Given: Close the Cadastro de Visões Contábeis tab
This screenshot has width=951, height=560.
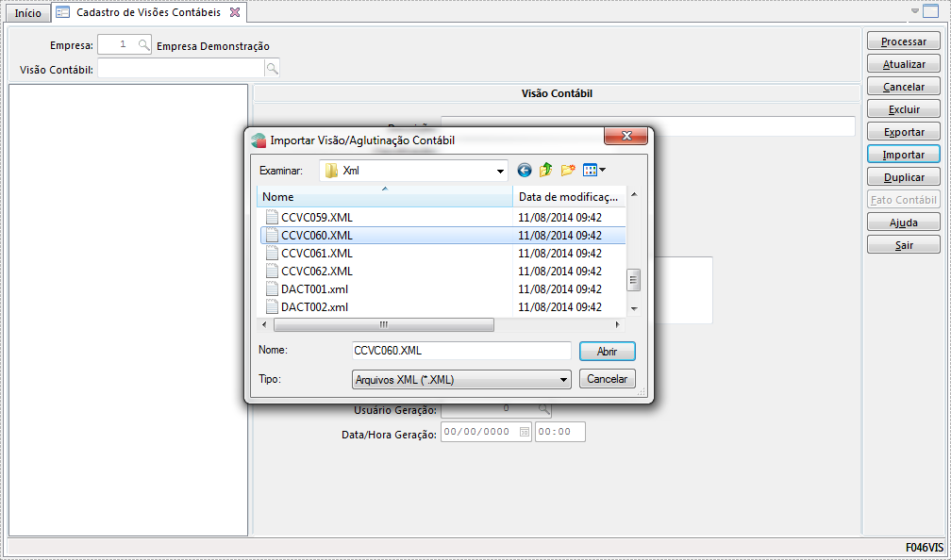Looking at the screenshot, I should click(x=235, y=12).
